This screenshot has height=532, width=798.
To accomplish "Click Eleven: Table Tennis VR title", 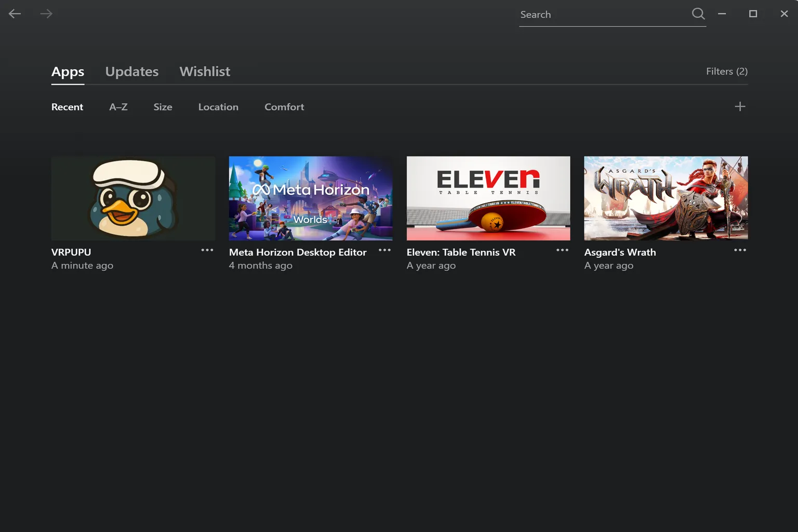I will point(461,252).
